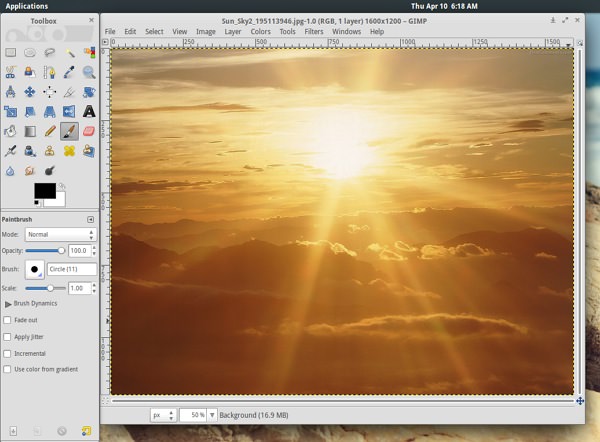The width and height of the screenshot is (600, 442).
Task: Enable the Fade out checkbox
Action: pyautogui.click(x=7, y=320)
